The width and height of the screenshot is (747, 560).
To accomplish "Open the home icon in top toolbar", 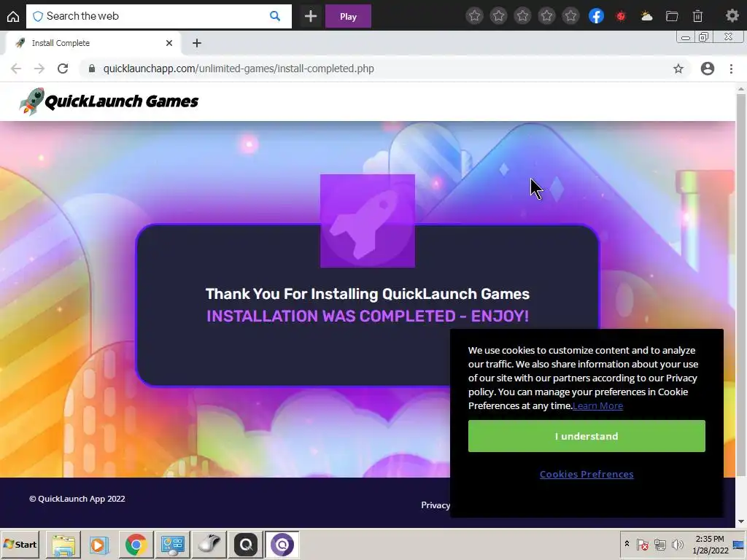I will [x=13, y=17].
